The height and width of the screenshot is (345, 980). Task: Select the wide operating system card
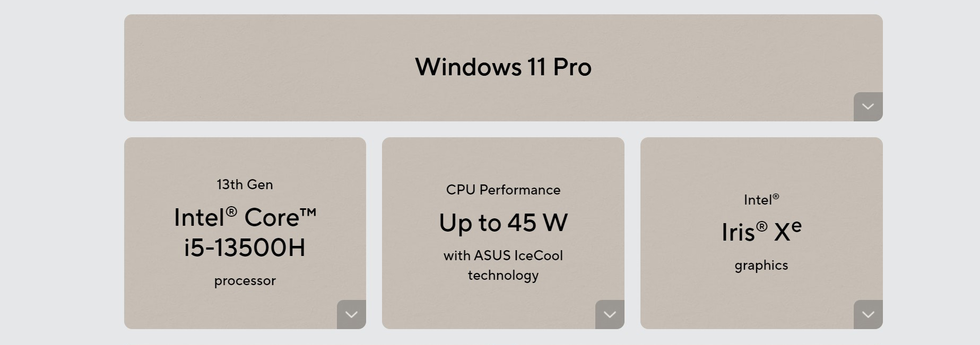(x=503, y=68)
